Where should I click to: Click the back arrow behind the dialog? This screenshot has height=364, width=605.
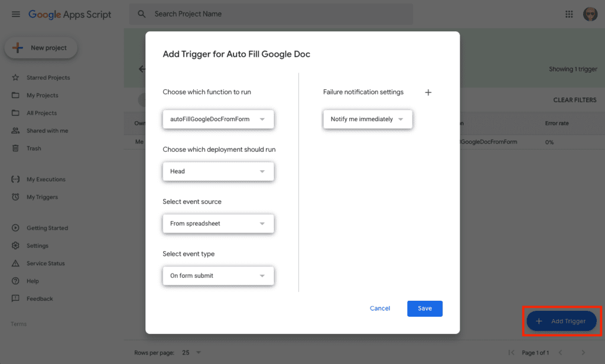click(142, 69)
